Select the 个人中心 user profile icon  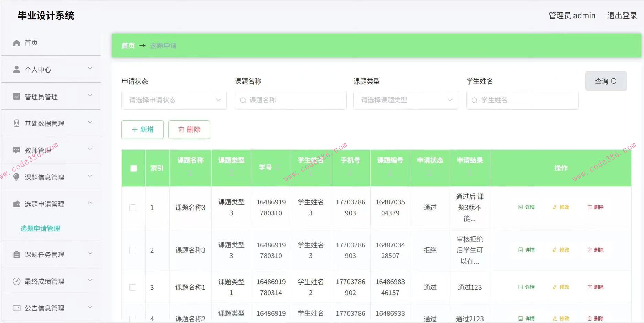coord(16,69)
